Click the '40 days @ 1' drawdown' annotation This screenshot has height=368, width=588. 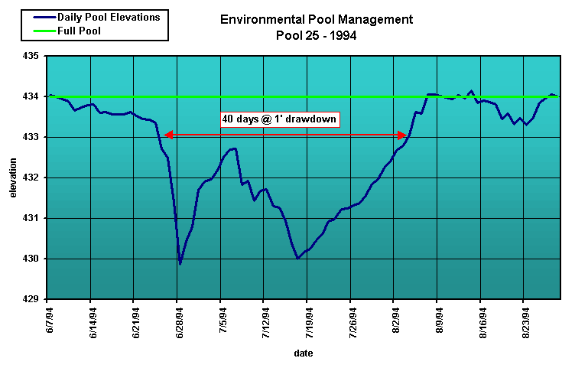pos(280,119)
